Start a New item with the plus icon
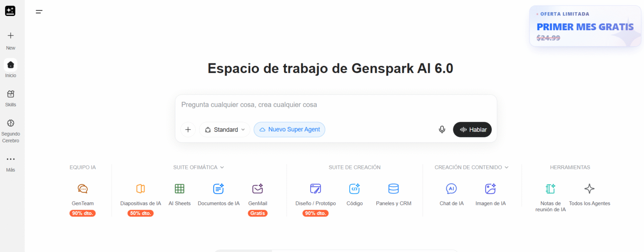This screenshot has width=644, height=252. click(11, 36)
